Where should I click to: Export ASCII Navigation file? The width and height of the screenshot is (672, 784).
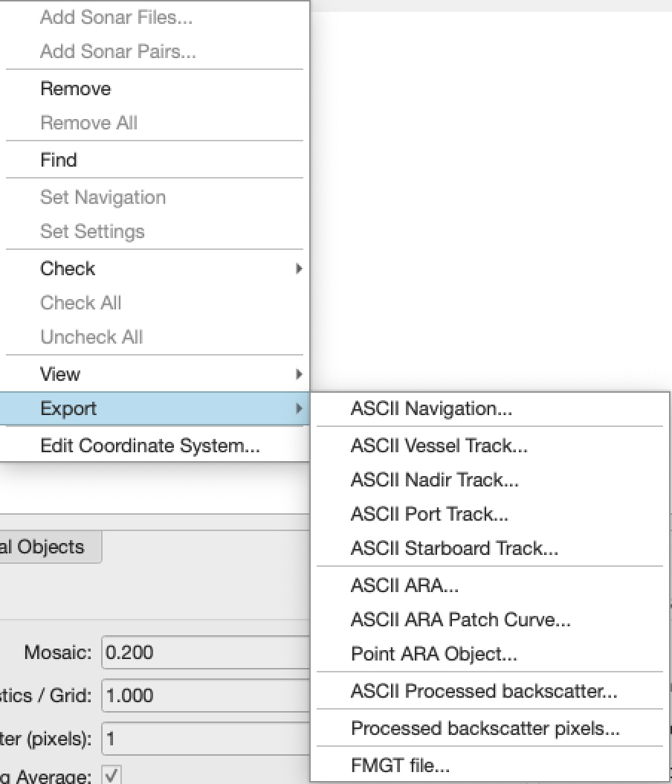(x=431, y=408)
